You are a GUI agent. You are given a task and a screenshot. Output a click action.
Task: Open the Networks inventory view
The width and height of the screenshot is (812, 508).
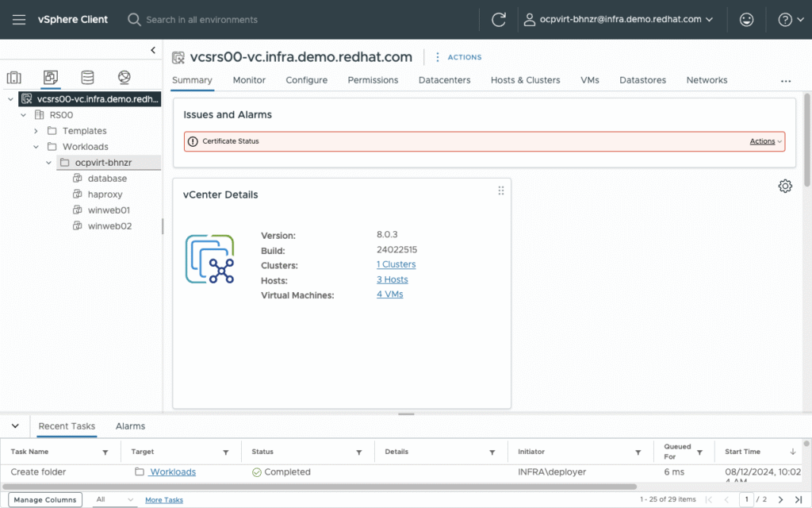[x=124, y=77]
